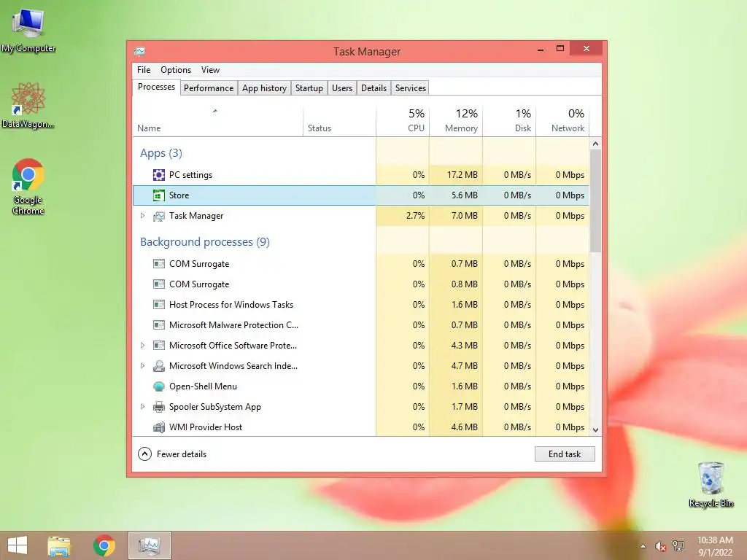This screenshot has width=747, height=560.
Task: Click Task Manager taskbar button
Action: click(x=149, y=545)
